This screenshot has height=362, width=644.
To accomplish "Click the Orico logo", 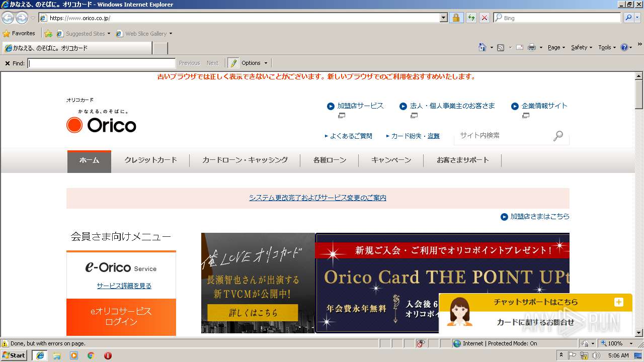I will coord(101,121).
